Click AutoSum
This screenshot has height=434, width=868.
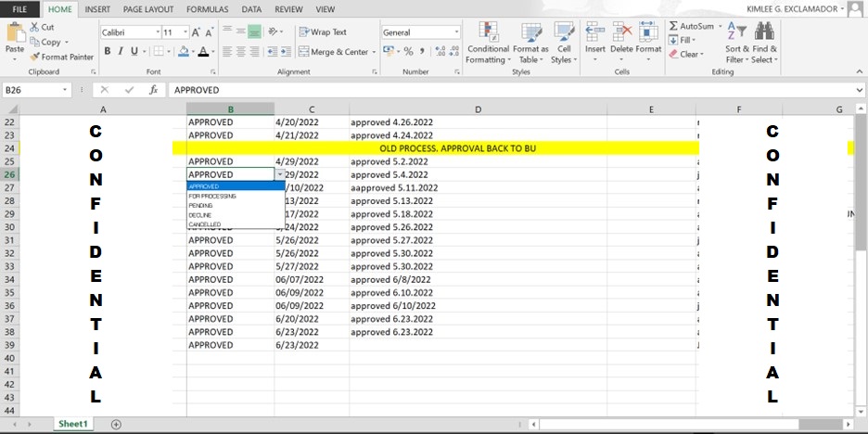692,26
